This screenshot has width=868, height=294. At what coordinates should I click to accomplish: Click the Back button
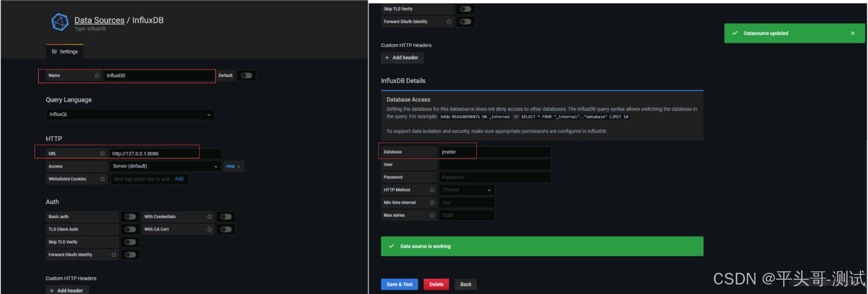[x=466, y=284]
